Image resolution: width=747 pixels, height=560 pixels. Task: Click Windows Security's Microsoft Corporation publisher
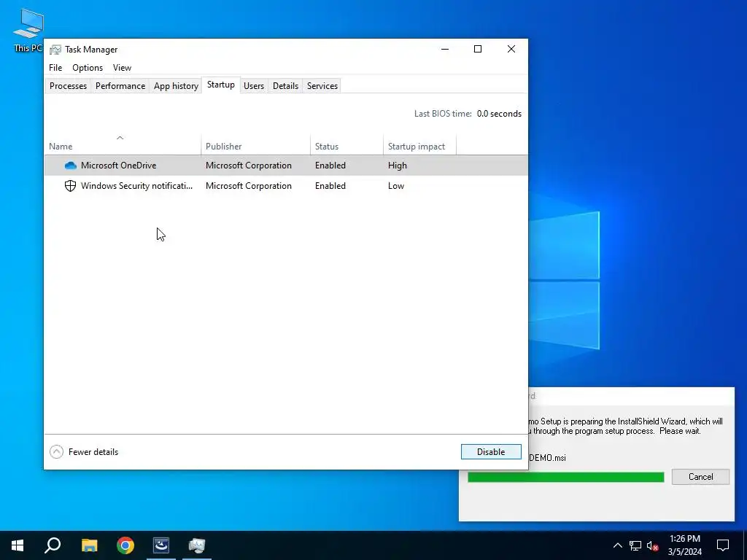pyautogui.click(x=249, y=186)
